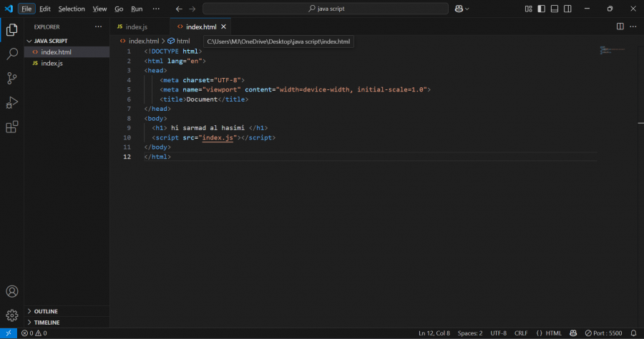Image resolution: width=644 pixels, height=339 pixels.
Task: Toggle the bottom panel layout button
Action: (x=555, y=9)
